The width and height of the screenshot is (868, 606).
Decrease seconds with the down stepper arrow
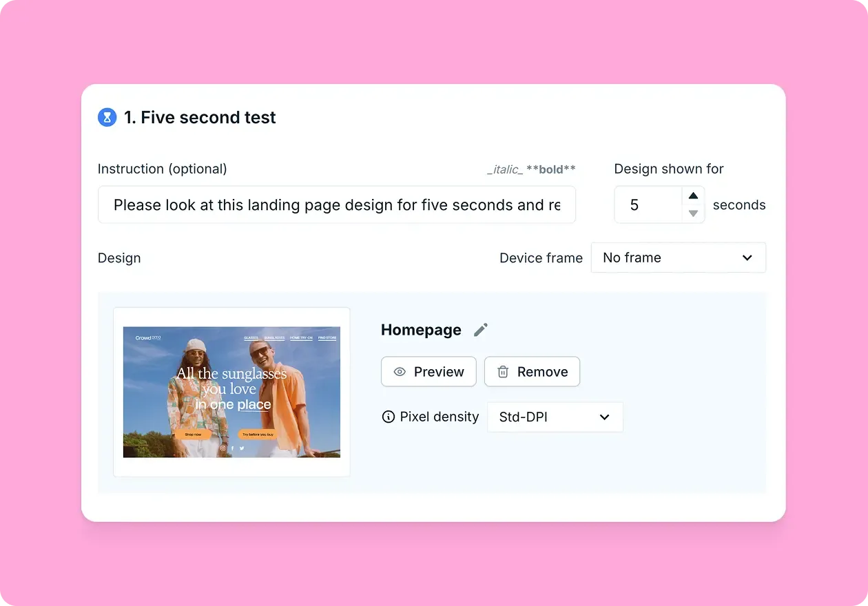(x=693, y=213)
